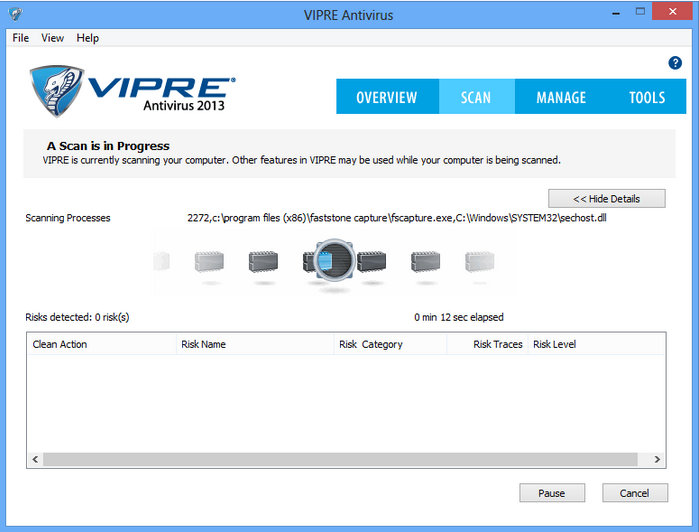Switch to the TOOLS tab

pos(647,97)
